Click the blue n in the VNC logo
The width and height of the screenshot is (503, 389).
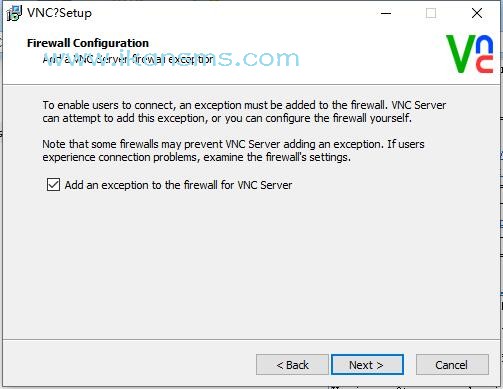click(485, 44)
